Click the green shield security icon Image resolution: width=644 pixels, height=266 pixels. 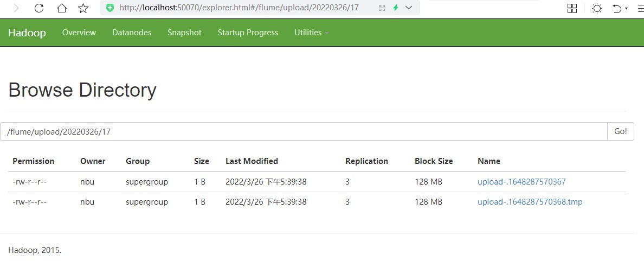click(x=110, y=8)
